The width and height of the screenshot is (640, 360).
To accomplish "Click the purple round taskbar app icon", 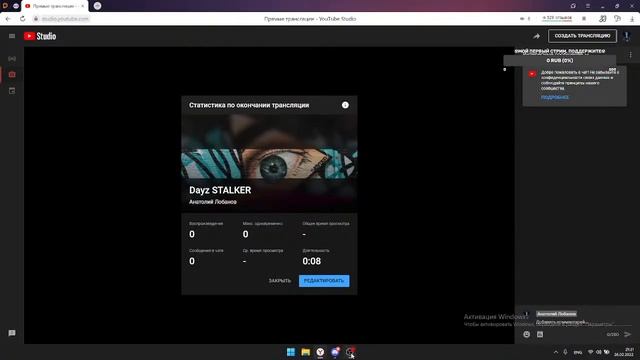I will point(335,352).
